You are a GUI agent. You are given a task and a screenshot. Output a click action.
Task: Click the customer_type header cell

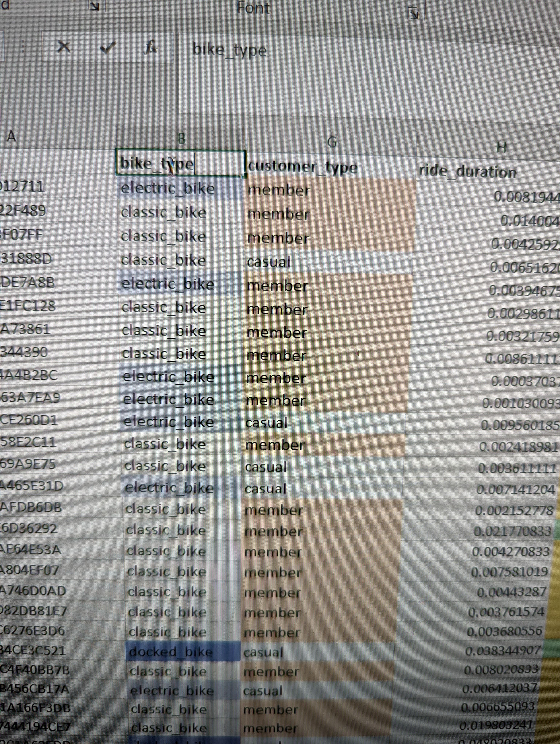point(302,167)
